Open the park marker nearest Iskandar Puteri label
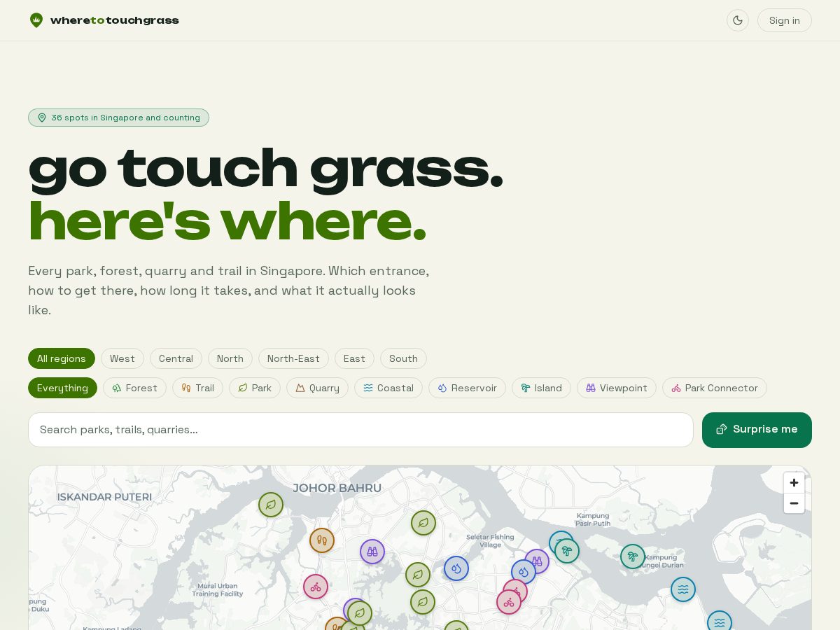840x630 pixels. 271,505
